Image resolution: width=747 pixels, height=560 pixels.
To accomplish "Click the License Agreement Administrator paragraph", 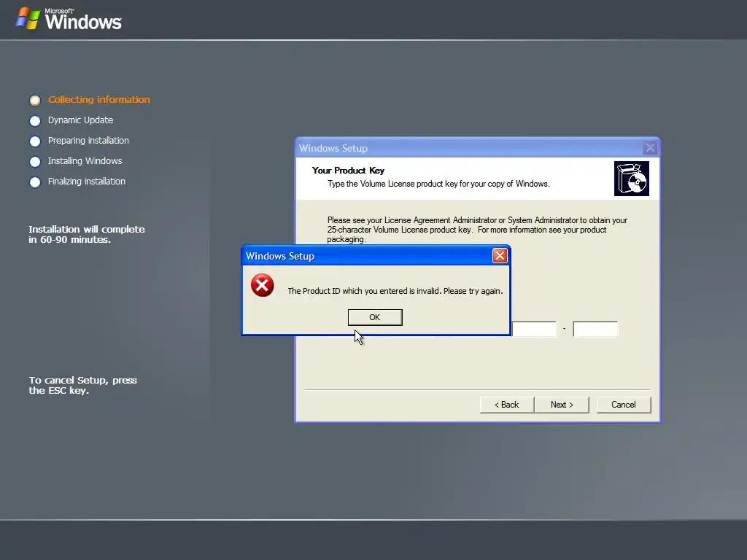I will pyautogui.click(x=477, y=230).
